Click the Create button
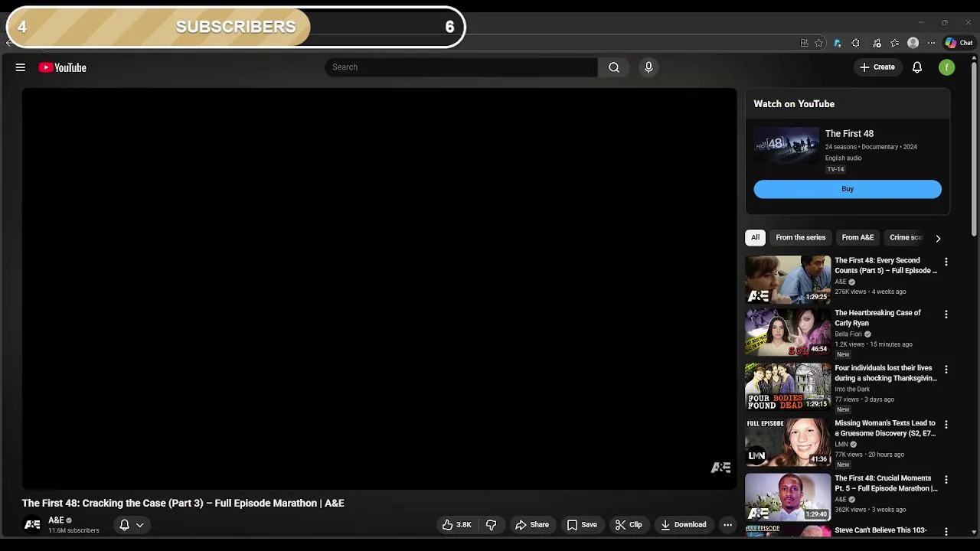980x551 pixels. 877,67
